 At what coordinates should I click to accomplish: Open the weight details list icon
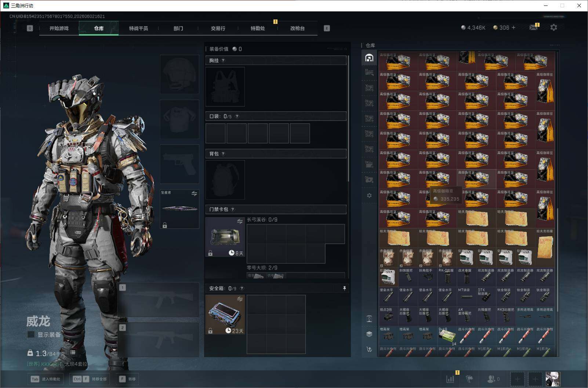click(73, 353)
